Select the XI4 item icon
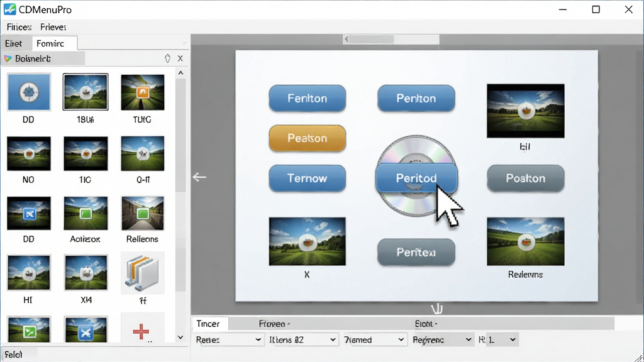The height and width of the screenshot is (362, 644). coord(86,273)
